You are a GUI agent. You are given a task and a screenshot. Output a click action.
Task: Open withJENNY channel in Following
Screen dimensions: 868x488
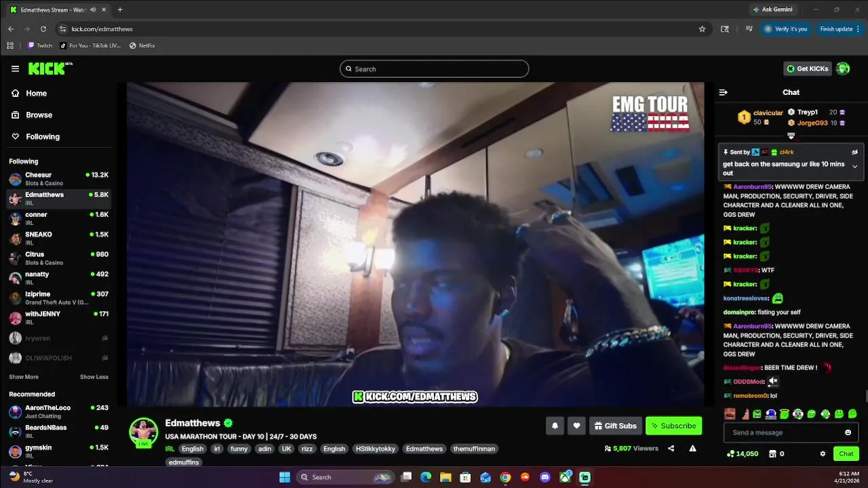58,318
